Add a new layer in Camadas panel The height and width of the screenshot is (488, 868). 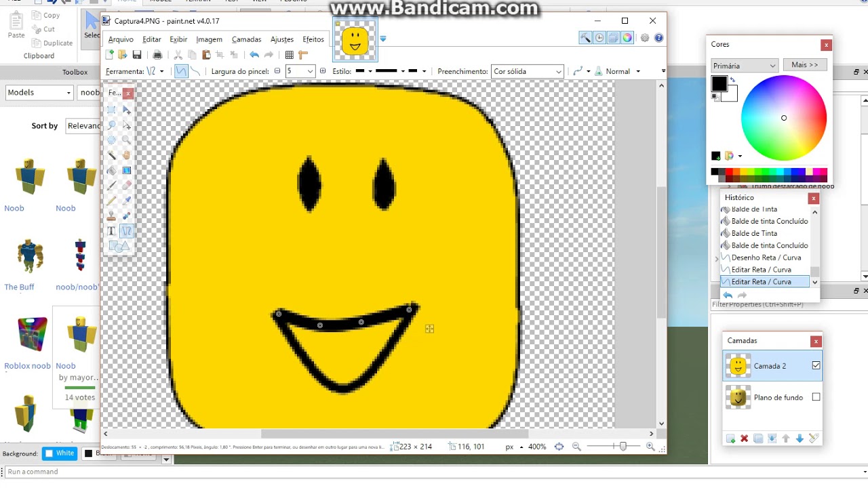pyautogui.click(x=730, y=439)
